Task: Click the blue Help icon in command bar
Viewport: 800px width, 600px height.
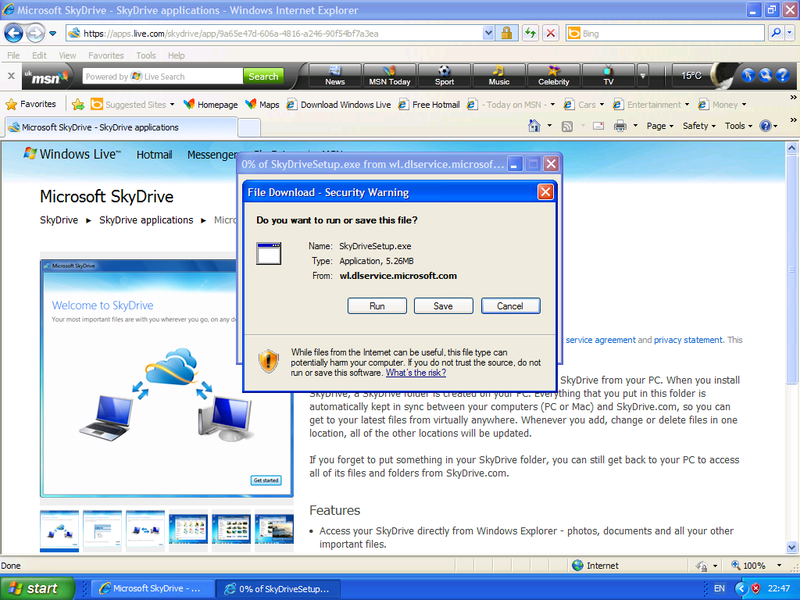Action: (765, 126)
